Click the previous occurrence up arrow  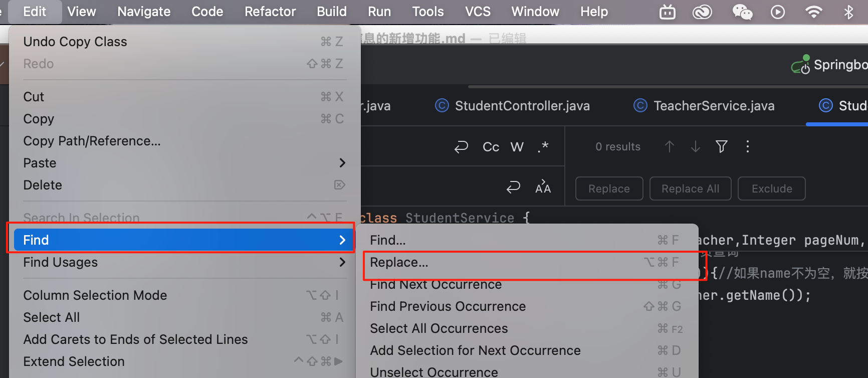tap(669, 146)
